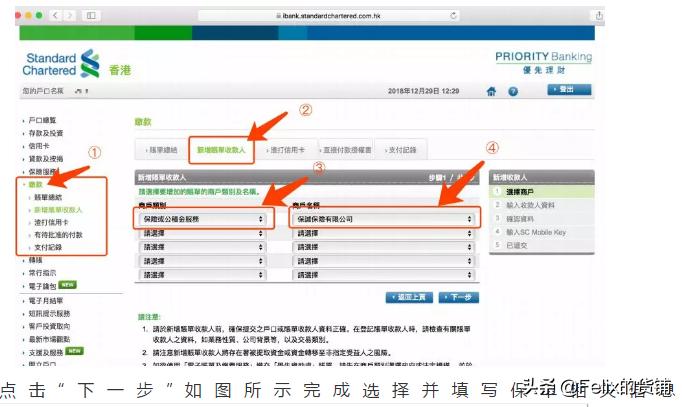
Task: Click the 下一步 button
Action: (457, 297)
